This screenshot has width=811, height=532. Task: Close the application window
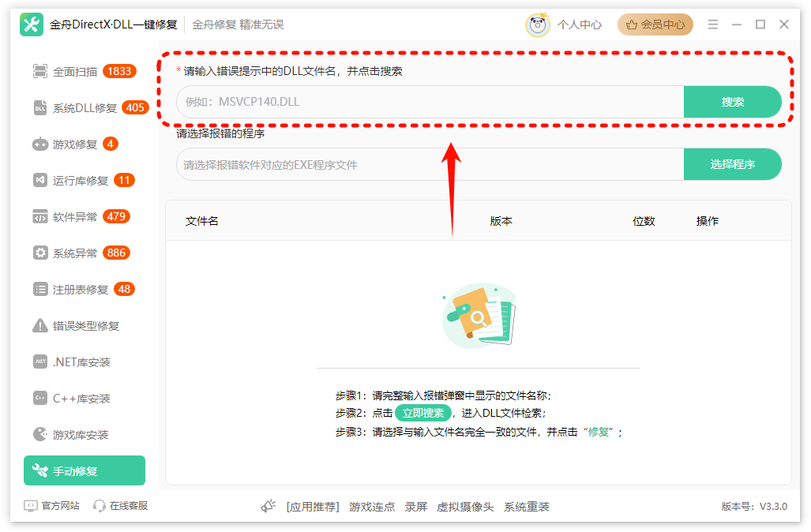click(784, 24)
